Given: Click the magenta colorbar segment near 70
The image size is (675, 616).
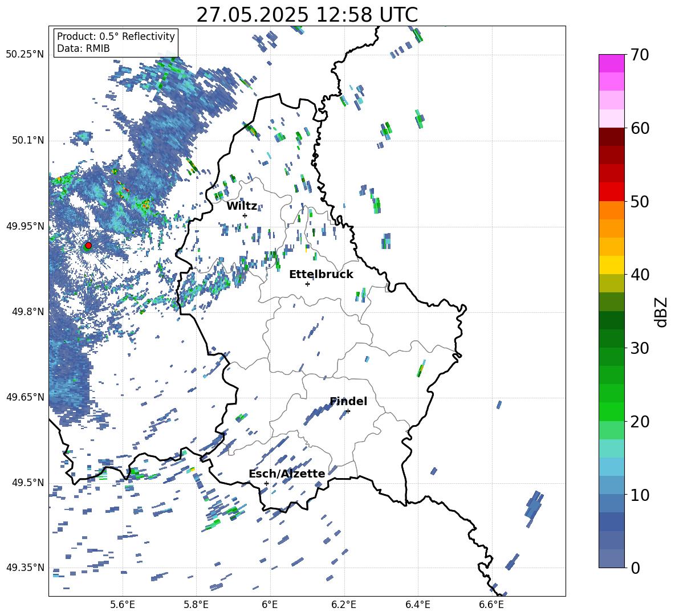Looking at the screenshot, I should (611, 63).
